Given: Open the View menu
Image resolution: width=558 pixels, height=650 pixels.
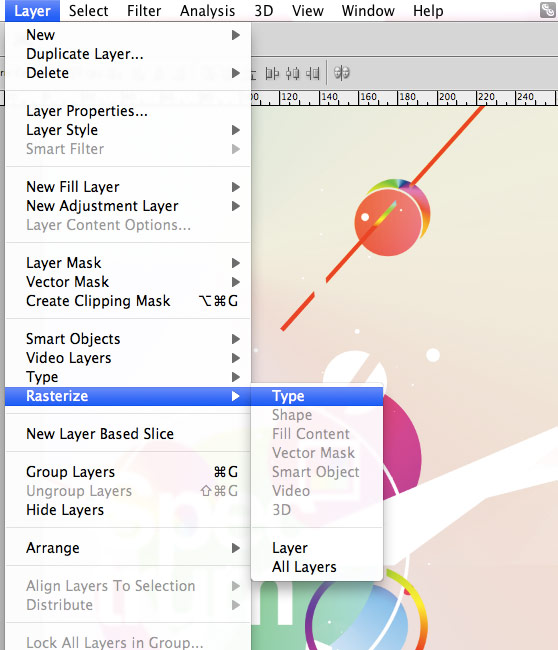Looking at the screenshot, I should click(x=308, y=11).
